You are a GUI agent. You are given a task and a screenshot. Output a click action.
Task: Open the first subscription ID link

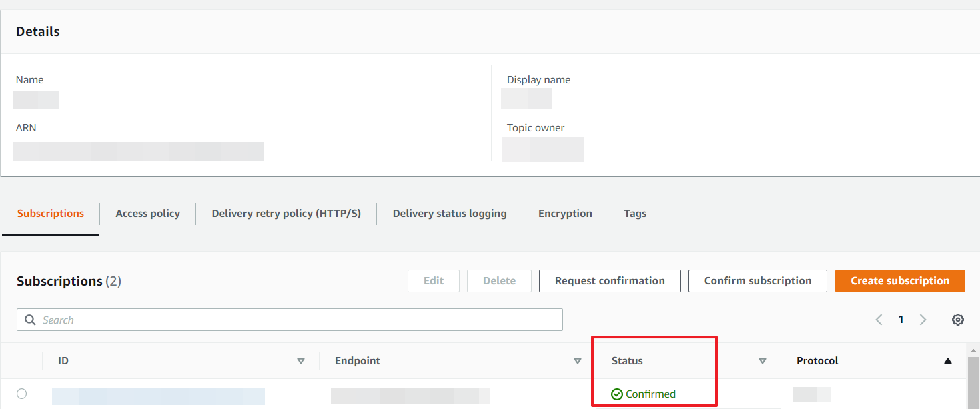pyautogui.click(x=158, y=396)
